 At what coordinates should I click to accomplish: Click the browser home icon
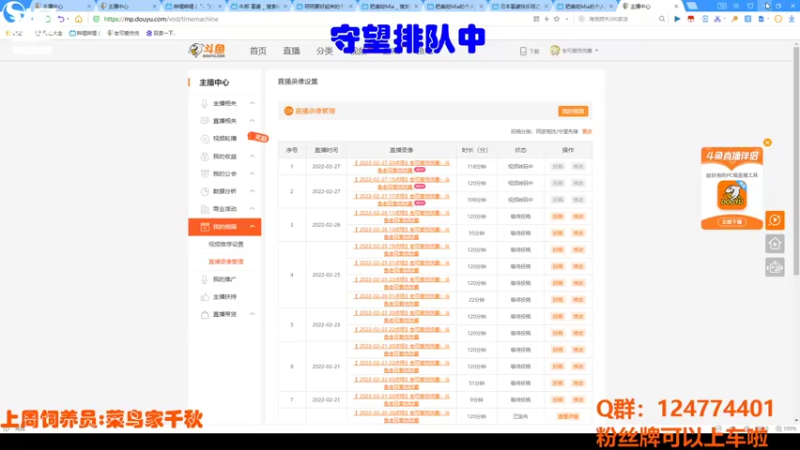click(78, 19)
